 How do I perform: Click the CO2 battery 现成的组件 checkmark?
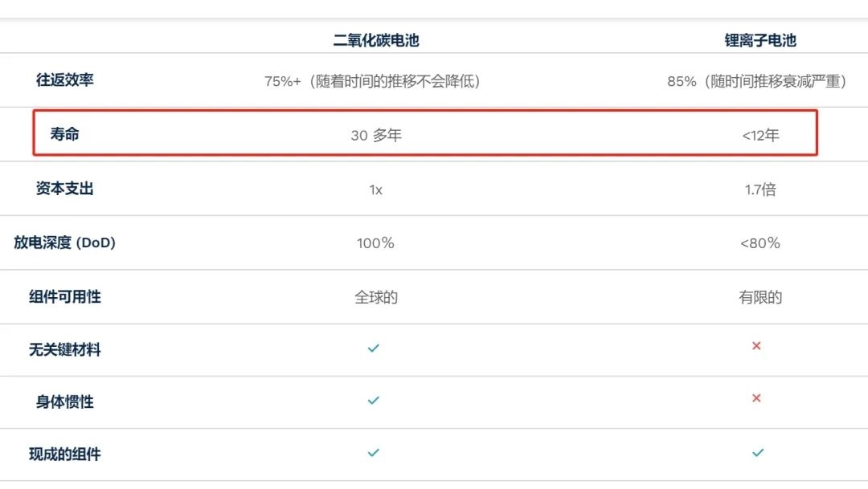[x=374, y=453]
